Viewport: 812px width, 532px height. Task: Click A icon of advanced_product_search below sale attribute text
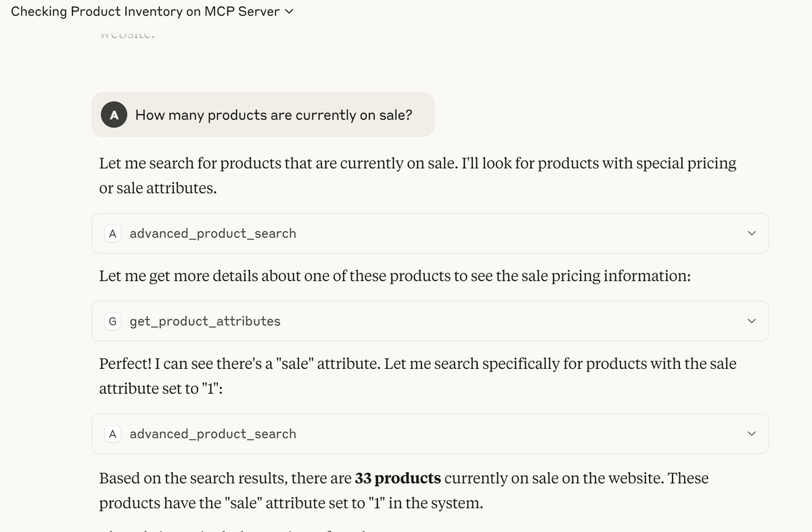click(113, 434)
